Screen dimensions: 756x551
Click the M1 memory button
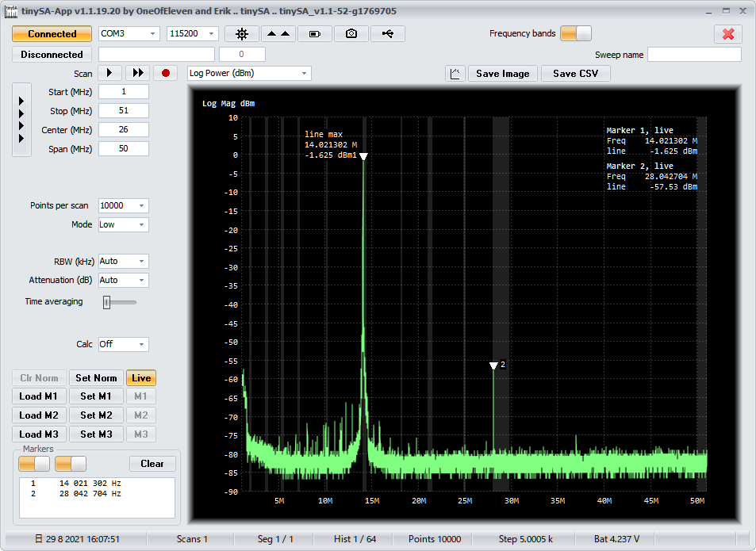pyautogui.click(x=140, y=396)
